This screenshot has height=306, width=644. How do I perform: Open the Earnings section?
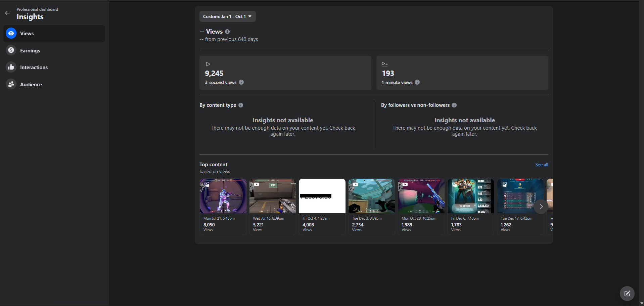pos(30,51)
